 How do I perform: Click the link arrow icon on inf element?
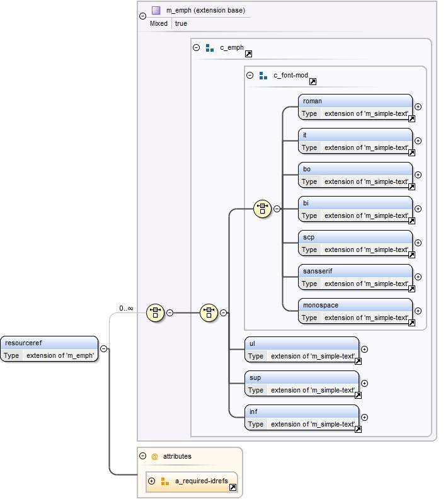pyautogui.click(x=358, y=429)
